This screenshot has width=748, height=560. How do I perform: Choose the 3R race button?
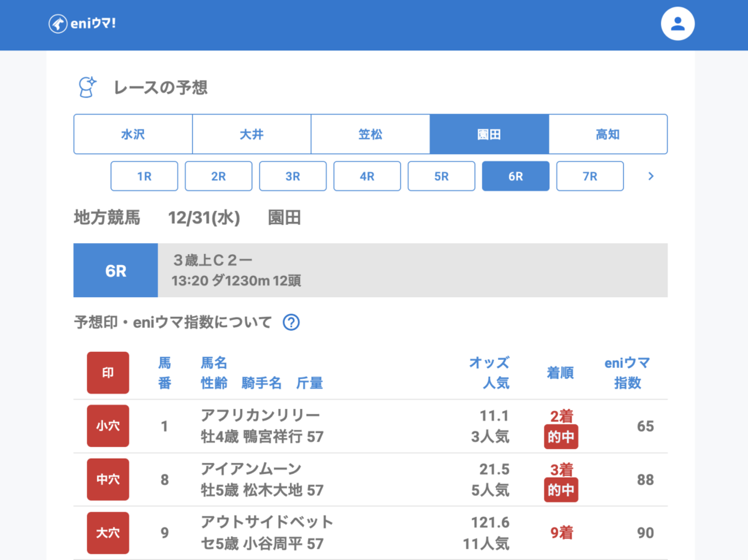[x=293, y=176]
